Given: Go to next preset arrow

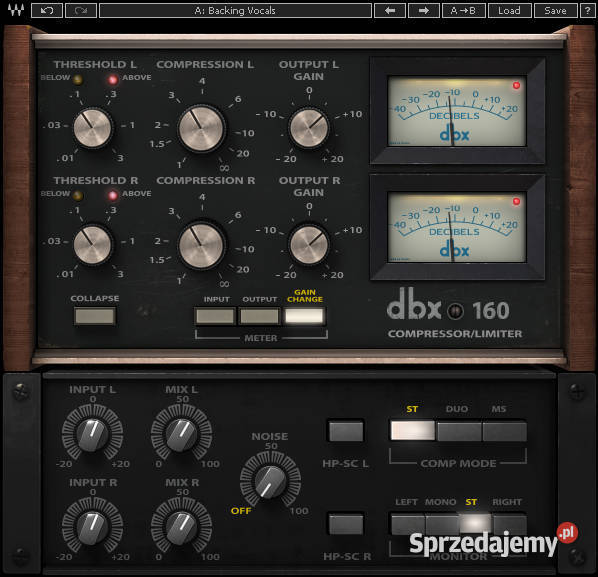Looking at the screenshot, I should tap(424, 11).
